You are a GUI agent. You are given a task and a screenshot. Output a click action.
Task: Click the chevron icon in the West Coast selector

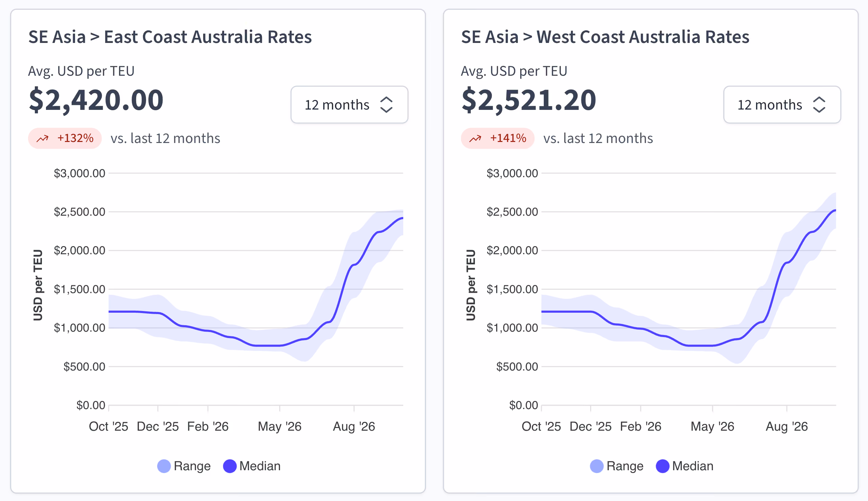pyautogui.click(x=819, y=104)
